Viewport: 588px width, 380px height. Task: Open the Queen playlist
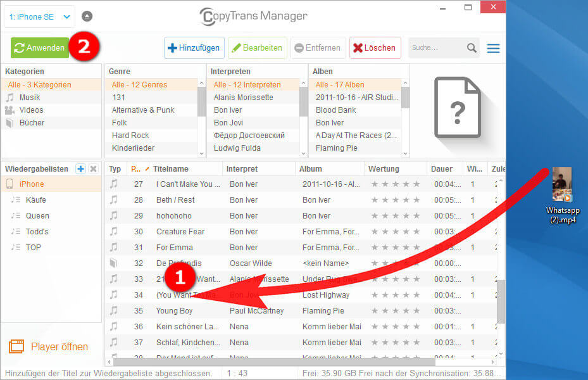[51, 216]
